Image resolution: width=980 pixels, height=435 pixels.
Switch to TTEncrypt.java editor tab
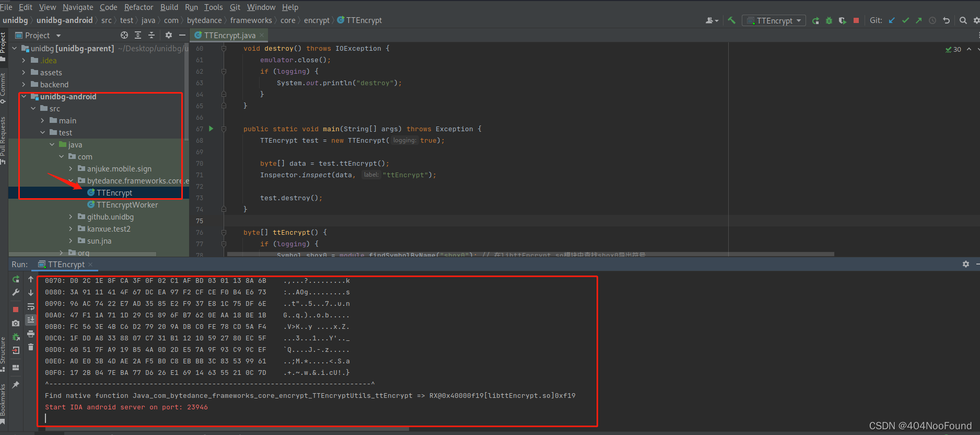pos(229,36)
